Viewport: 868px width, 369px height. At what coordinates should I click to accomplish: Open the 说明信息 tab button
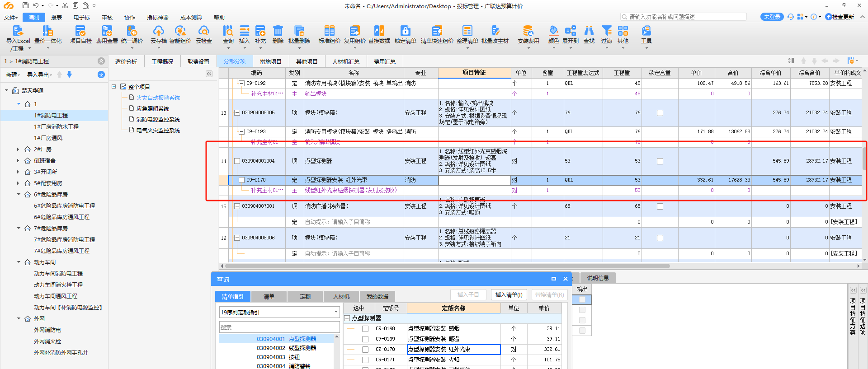(x=598, y=278)
